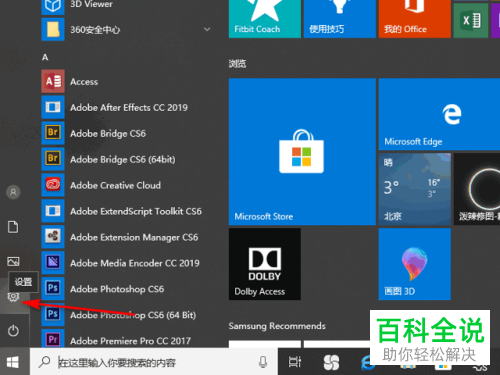Open Task View on the taskbar
The height and width of the screenshot is (375, 500).
295,362
